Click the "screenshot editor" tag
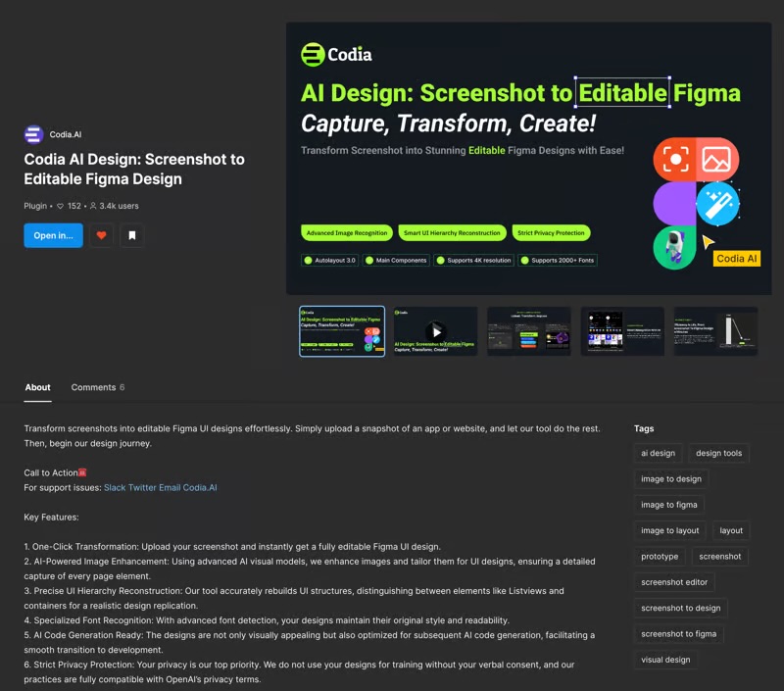784x691 pixels. point(674,582)
